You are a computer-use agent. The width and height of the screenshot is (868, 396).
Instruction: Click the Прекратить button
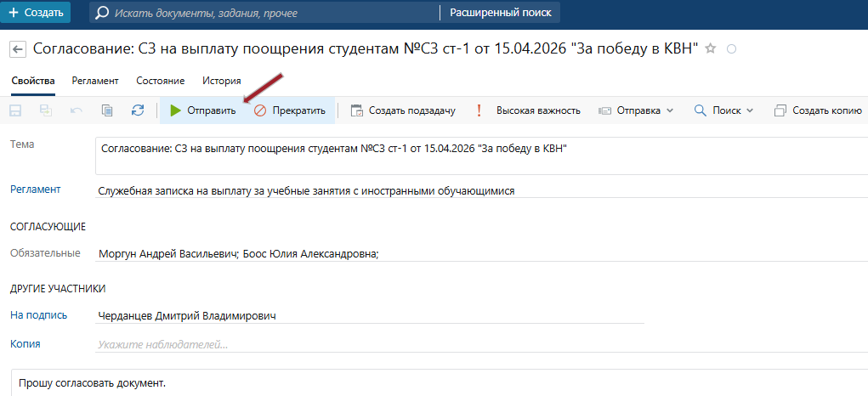click(290, 110)
